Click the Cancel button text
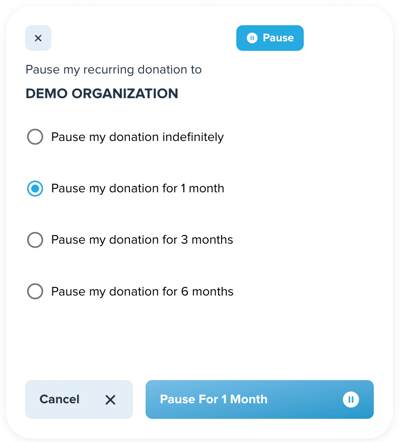The height and width of the screenshot is (442, 400). point(59,399)
